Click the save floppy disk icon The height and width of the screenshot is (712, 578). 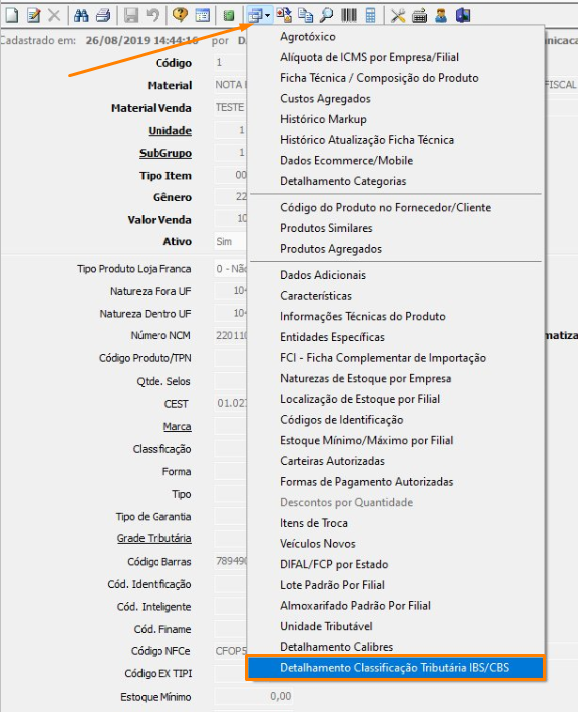(x=131, y=15)
